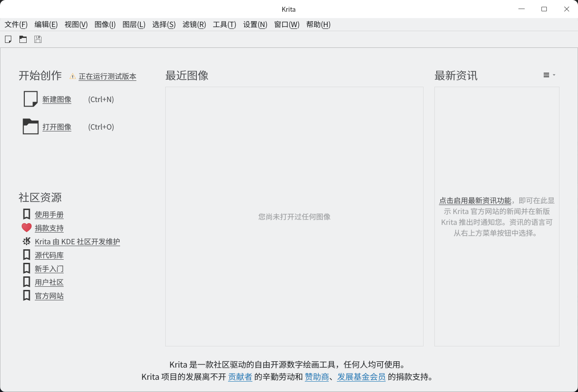Click the bookmark icon next to 使用手册
The height and width of the screenshot is (392, 578).
coord(27,214)
